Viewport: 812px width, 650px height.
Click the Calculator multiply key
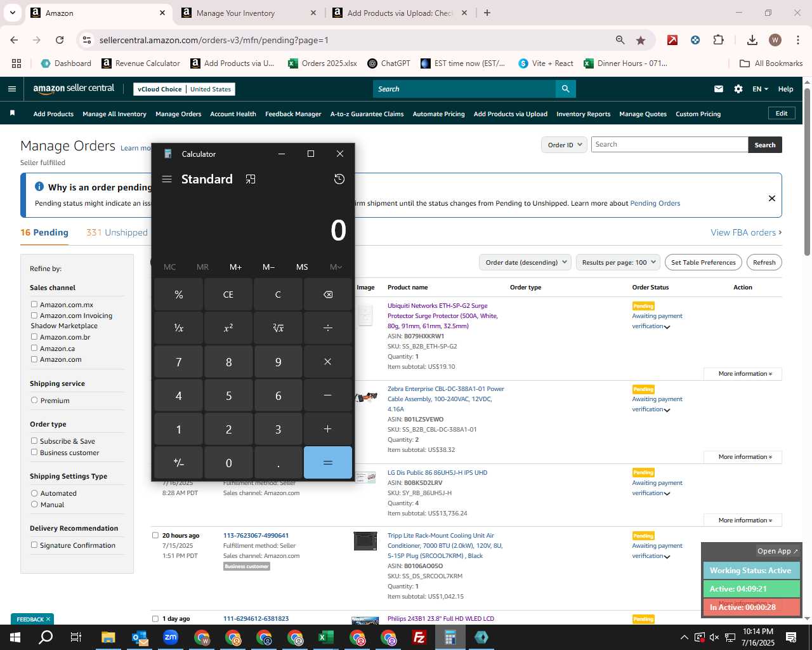(x=328, y=362)
